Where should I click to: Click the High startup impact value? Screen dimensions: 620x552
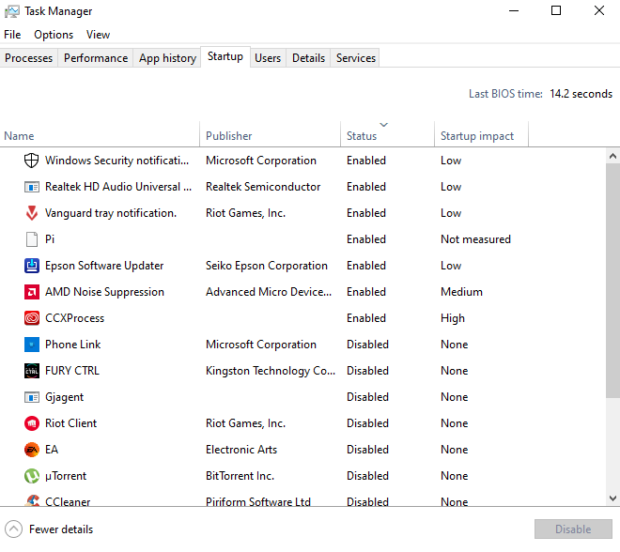coord(453,318)
